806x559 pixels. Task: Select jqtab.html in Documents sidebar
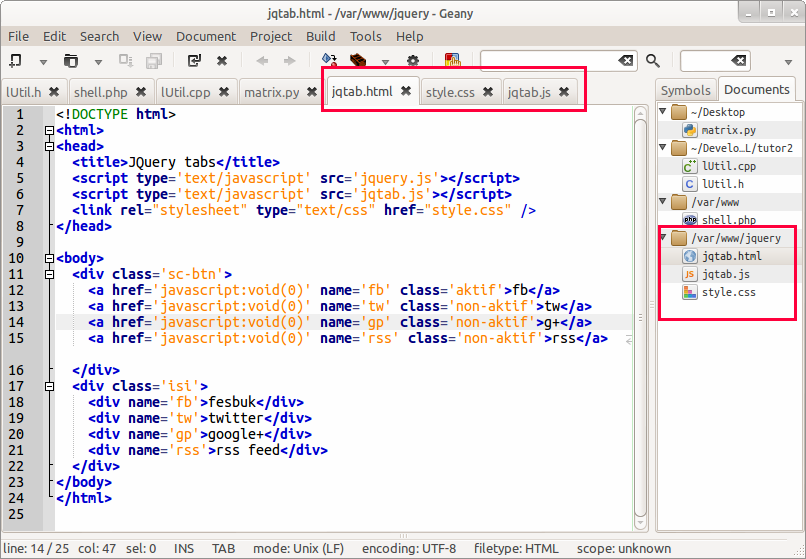[731, 256]
